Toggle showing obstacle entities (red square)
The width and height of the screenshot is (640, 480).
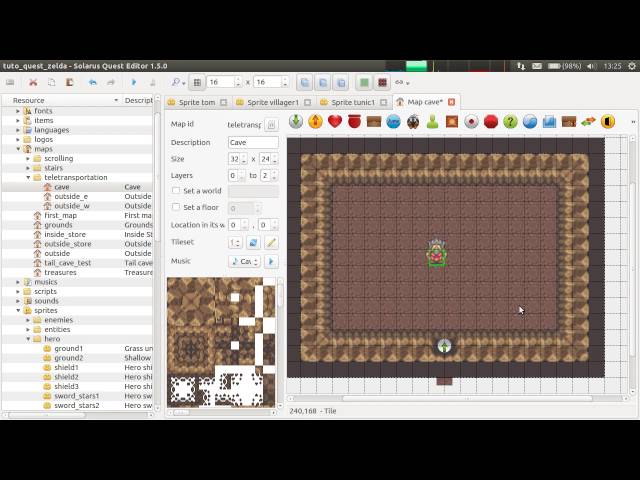(x=382, y=82)
